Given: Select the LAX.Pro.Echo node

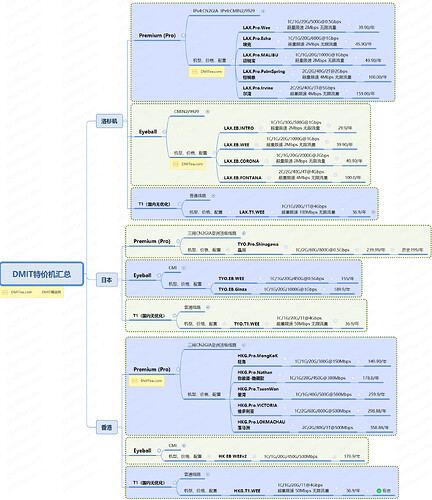Looking at the screenshot, I should [257, 41].
